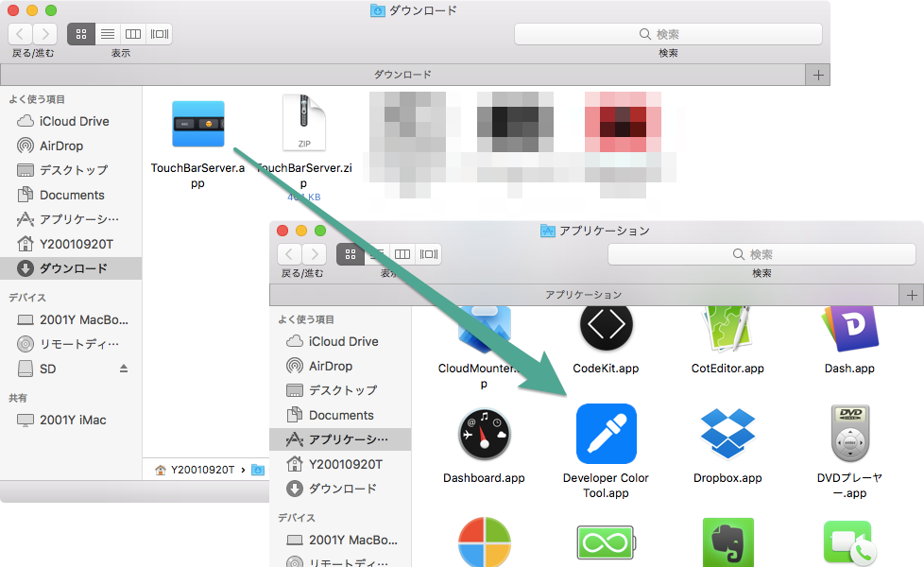Select TouchBarServer.app icon in Downloads window

click(x=198, y=124)
